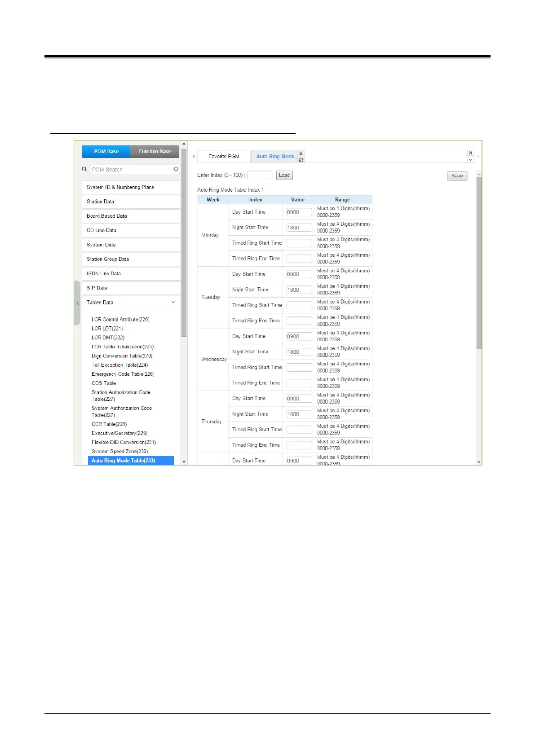535x756 pixels.
Task: Close all tabs with top-right X icon
Action: pos(471,153)
